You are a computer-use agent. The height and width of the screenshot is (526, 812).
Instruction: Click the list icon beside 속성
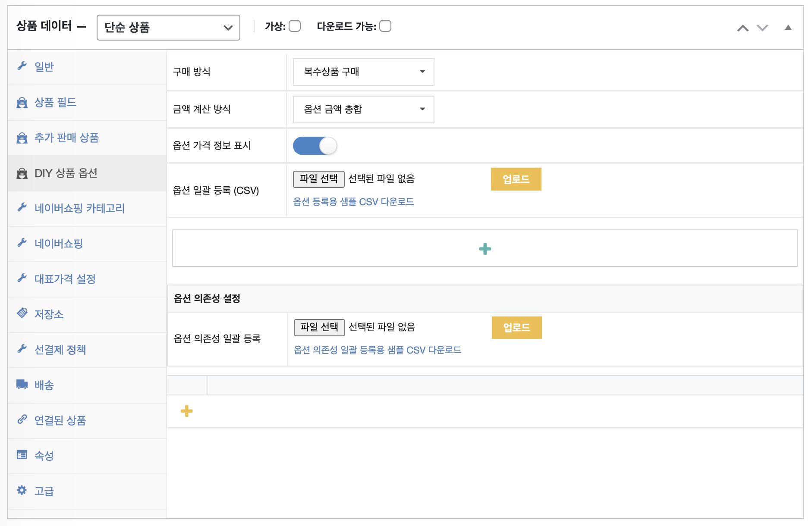pos(22,455)
